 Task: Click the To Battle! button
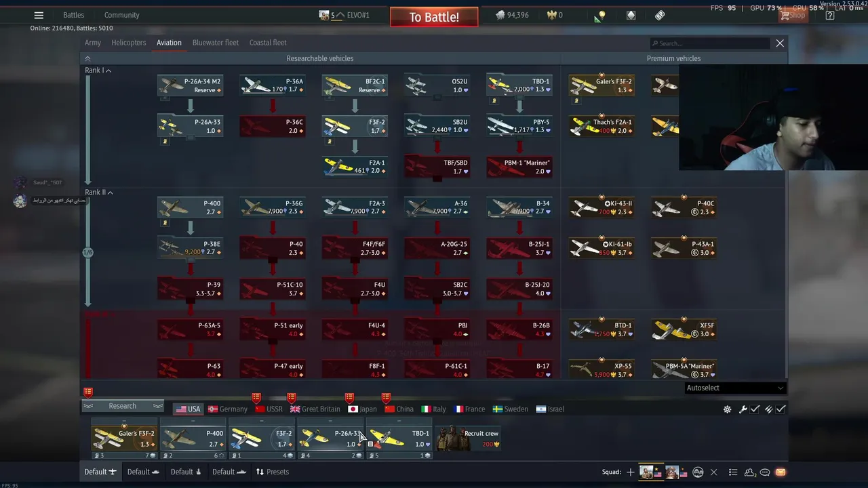pos(434,17)
